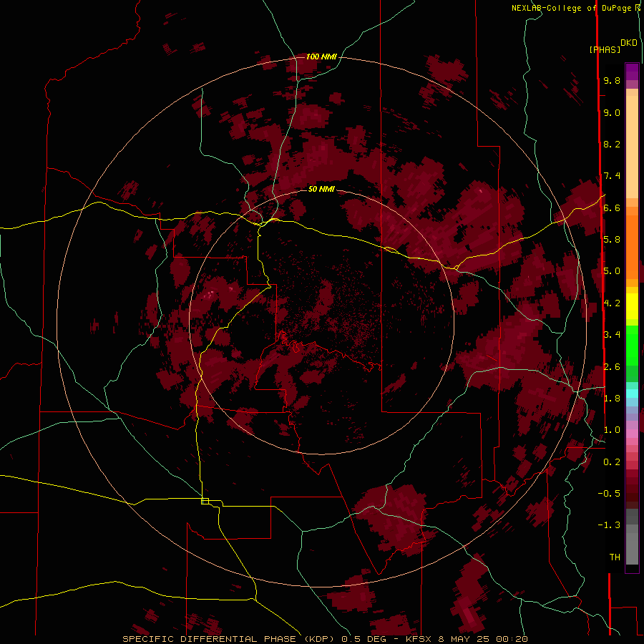644x644 pixels.
Task: Click the "100 NMI" range ring label
Action: point(321,57)
